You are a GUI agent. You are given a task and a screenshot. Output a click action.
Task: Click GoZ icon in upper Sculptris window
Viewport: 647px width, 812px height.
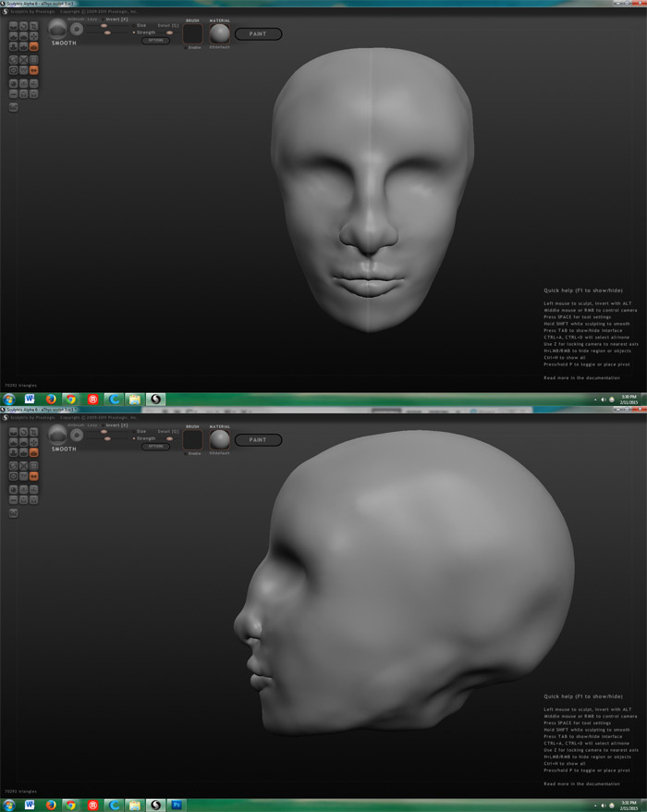[x=14, y=107]
